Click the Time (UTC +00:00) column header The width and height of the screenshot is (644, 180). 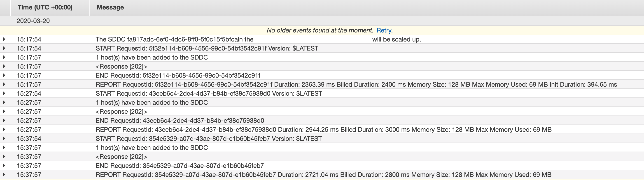[x=45, y=7]
